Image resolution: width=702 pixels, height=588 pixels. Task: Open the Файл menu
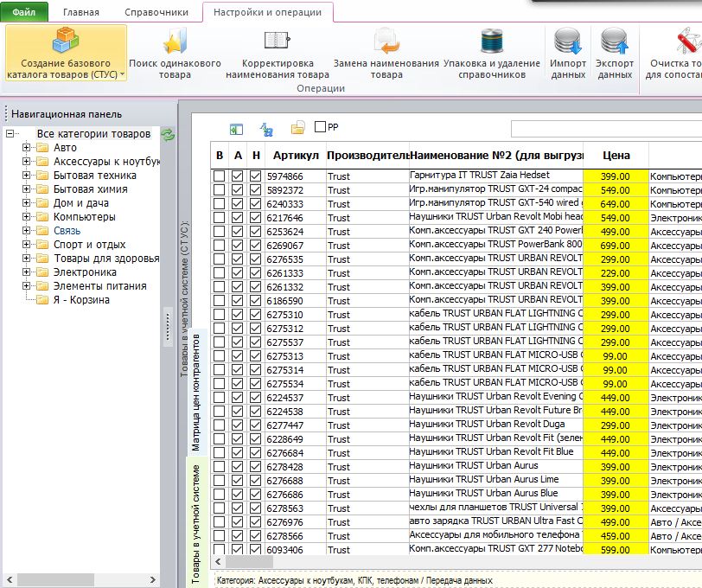(23, 12)
